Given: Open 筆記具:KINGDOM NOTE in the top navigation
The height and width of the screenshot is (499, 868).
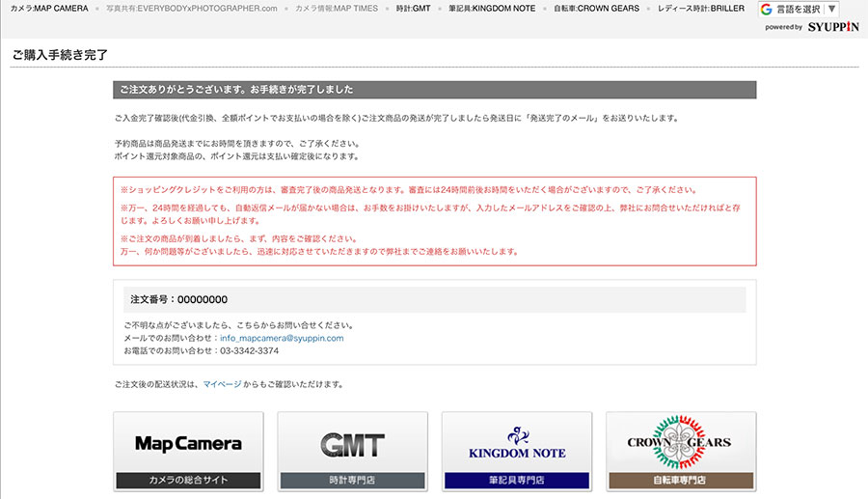Looking at the screenshot, I should click(492, 9).
